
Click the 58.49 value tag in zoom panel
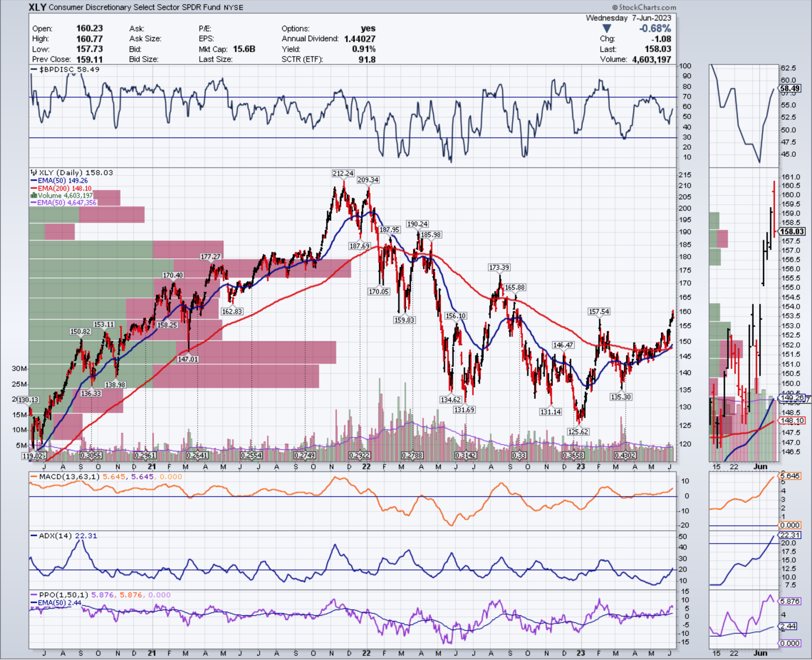click(x=790, y=89)
